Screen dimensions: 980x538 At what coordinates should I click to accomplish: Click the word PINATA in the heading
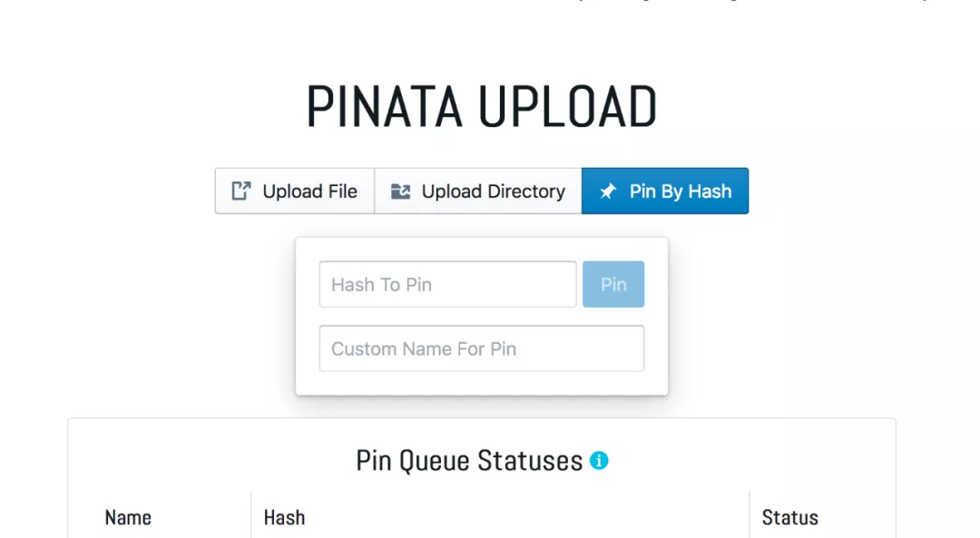(386, 107)
